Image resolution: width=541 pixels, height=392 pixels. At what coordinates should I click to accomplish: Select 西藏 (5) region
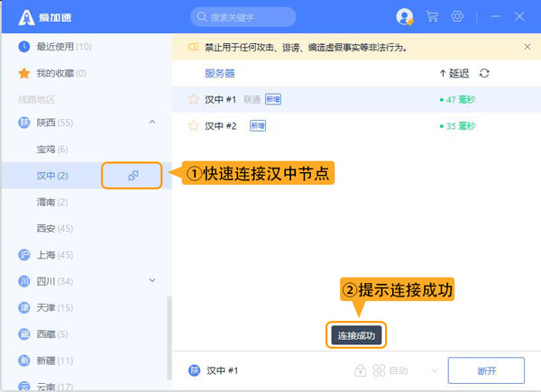42,334
